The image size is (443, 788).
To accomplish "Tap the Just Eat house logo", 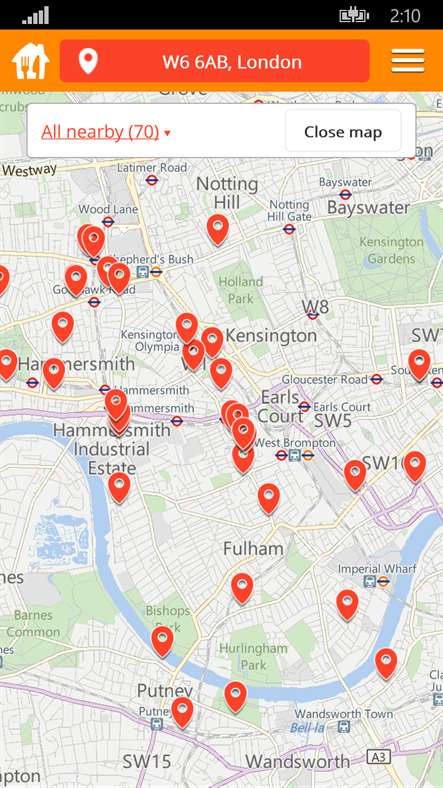I will 30,61.
